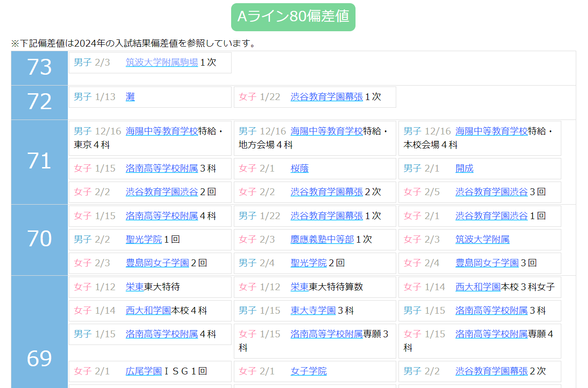Open 海陽中等教育学校 特給・本校会場4科 link

coord(492,131)
